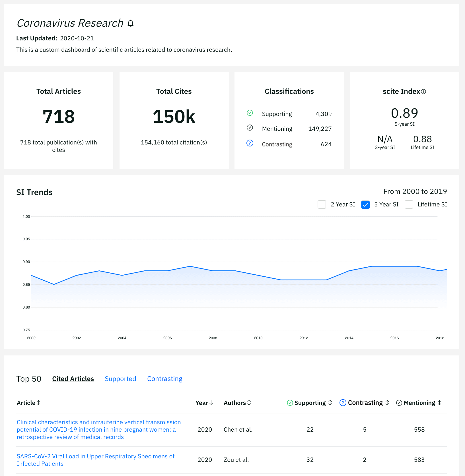Image resolution: width=465 pixels, height=476 pixels.
Task: Toggle the Article column sort arrows
Action: point(38,403)
